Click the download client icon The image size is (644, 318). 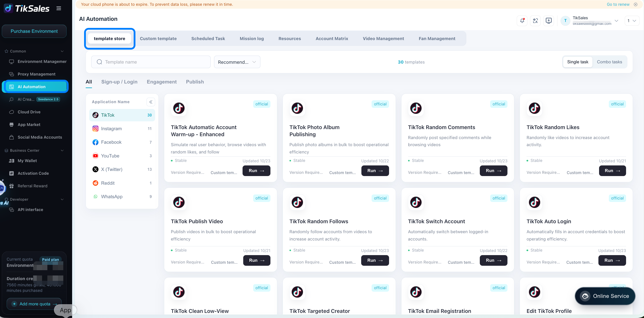[548, 21]
